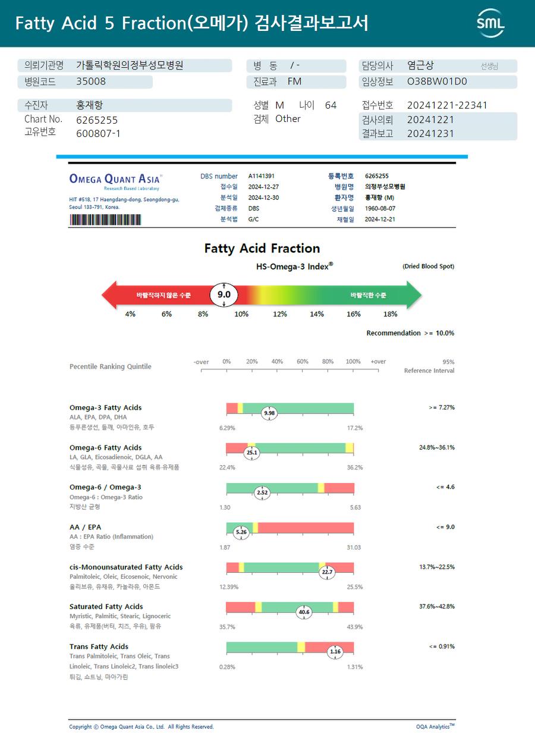Click the 40.6 Saturated Fatty Acids marker
Screen dimensions: 535x756
304,612
